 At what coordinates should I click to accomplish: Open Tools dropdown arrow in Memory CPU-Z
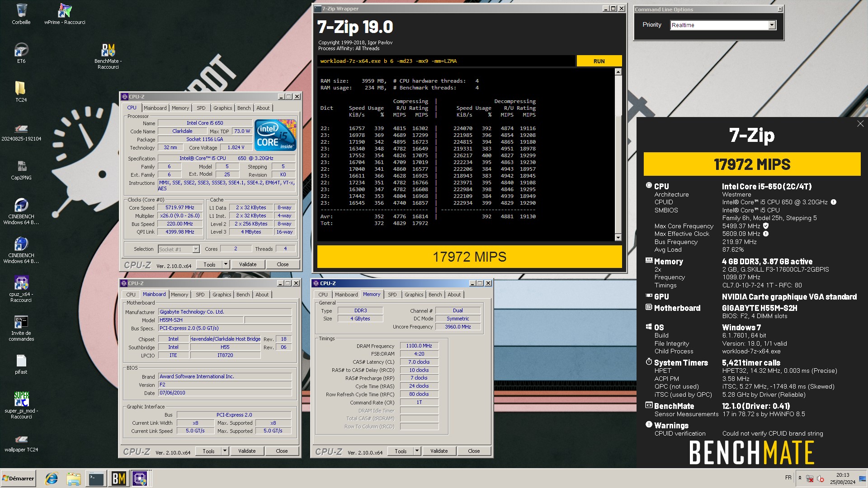[417, 451]
